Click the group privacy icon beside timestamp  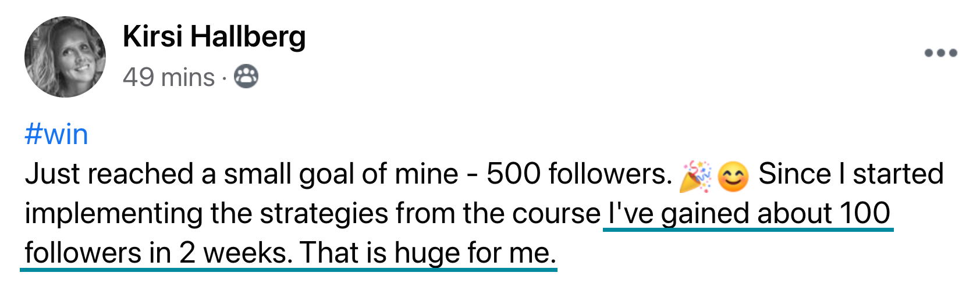point(246,77)
